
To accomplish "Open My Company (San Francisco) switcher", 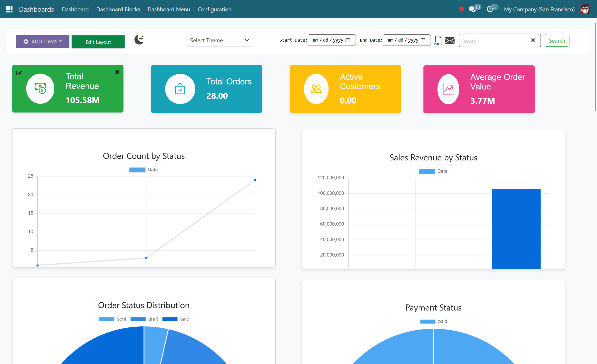I will (539, 9).
